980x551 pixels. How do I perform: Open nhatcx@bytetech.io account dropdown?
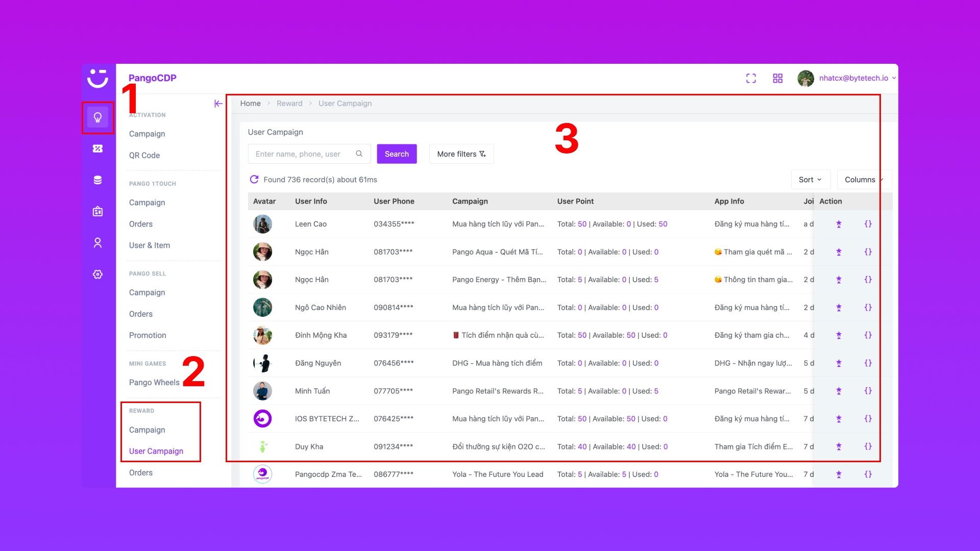pyautogui.click(x=853, y=78)
